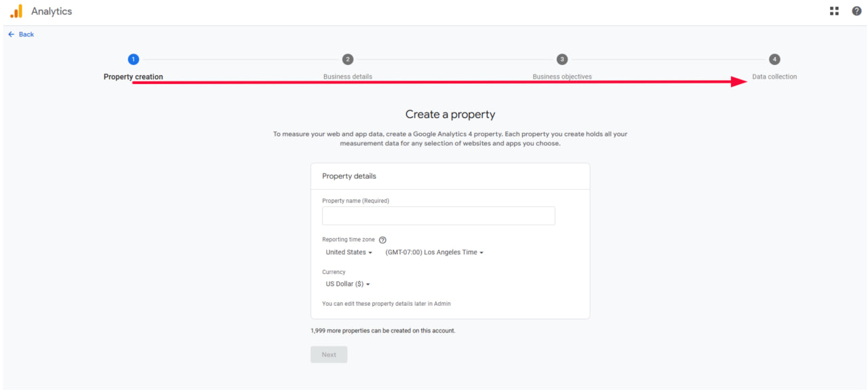Go to the Data collection step label

774,77
